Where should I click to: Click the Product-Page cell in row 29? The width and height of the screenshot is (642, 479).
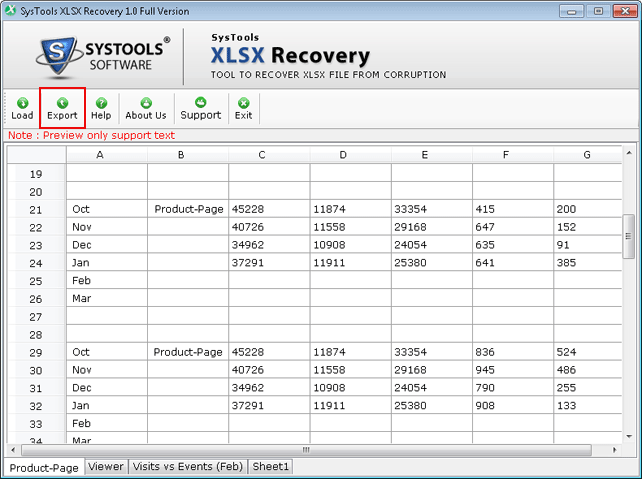[188, 352]
